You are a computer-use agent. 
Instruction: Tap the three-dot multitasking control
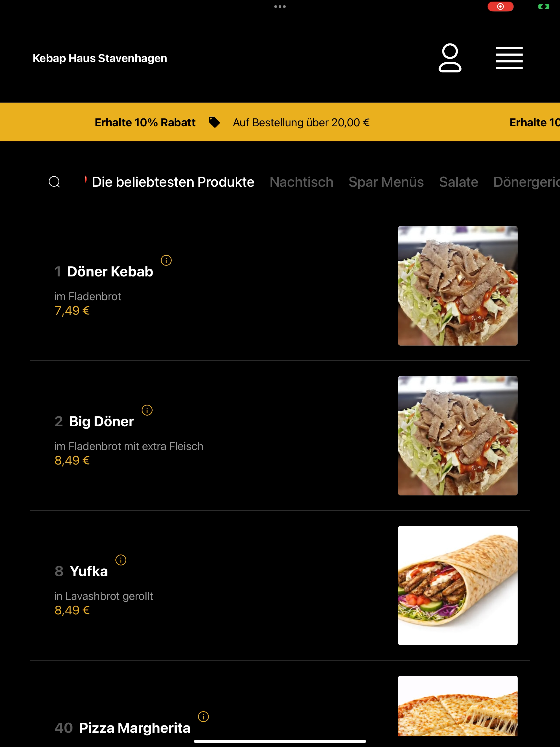click(280, 6)
